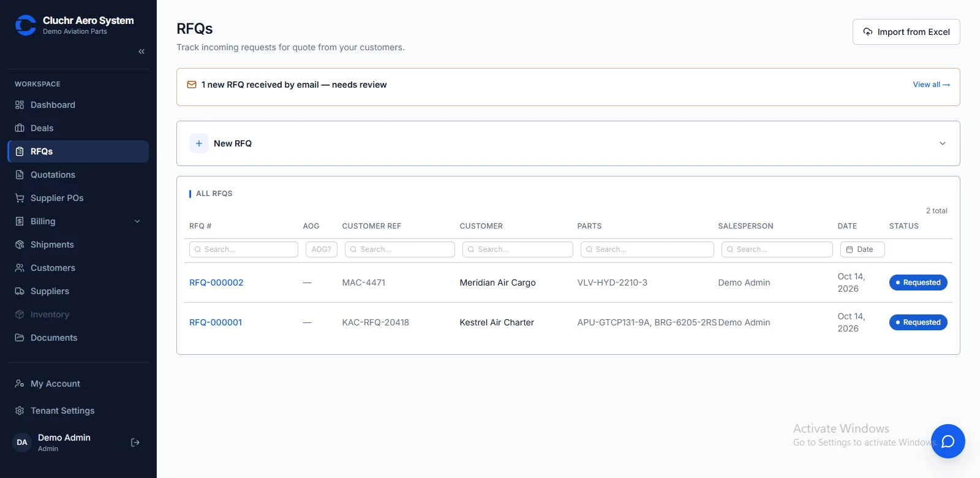The image size is (980, 478).
Task: Open Tenant Settings
Action: 78,411
